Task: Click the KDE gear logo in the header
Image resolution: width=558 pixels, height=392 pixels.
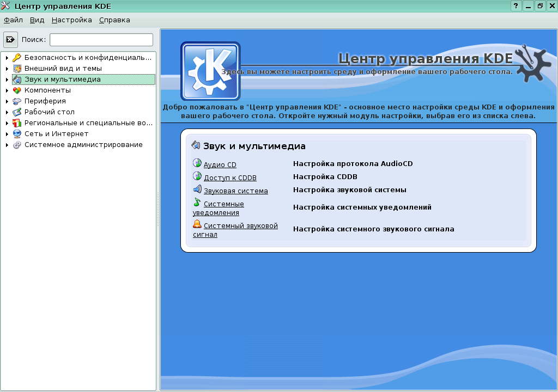Action: (x=210, y=71)
